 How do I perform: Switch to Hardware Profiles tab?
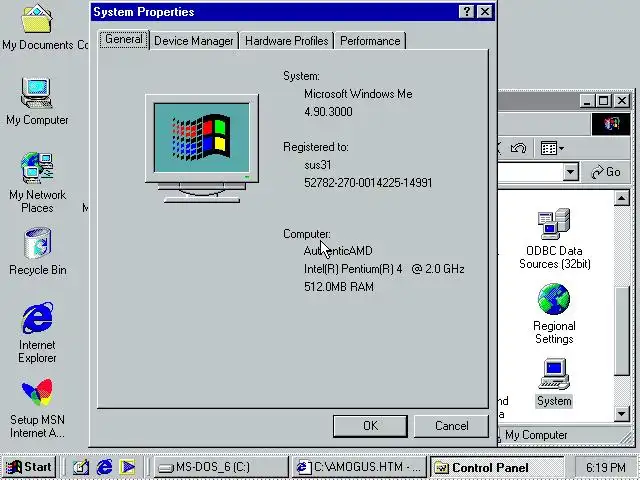click(287, 41)
